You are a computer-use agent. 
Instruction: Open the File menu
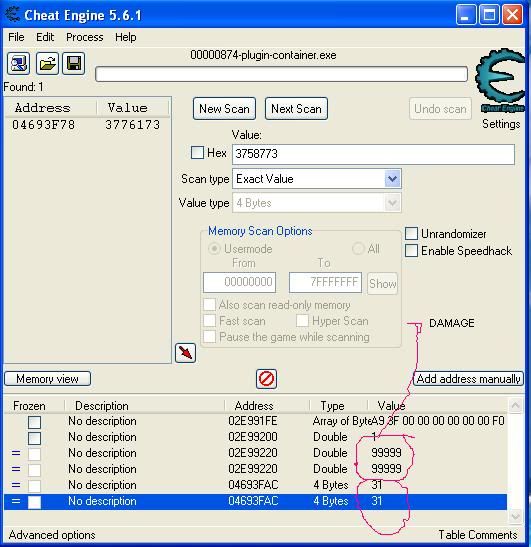(16, 37)
